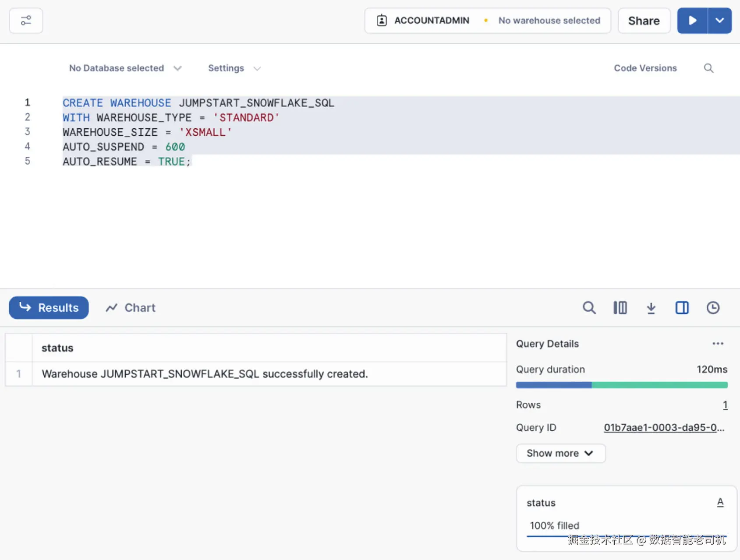Click the Rows count value 1

725,405
